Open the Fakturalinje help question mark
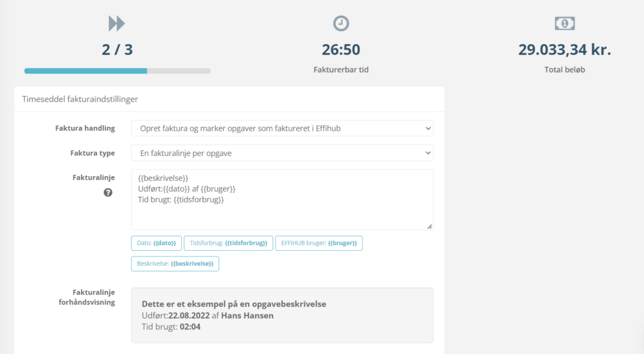 pos(108,192)
